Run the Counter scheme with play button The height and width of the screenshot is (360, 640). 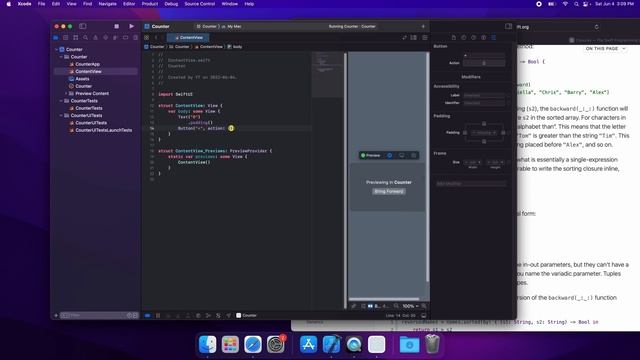[x=131, y=26]
